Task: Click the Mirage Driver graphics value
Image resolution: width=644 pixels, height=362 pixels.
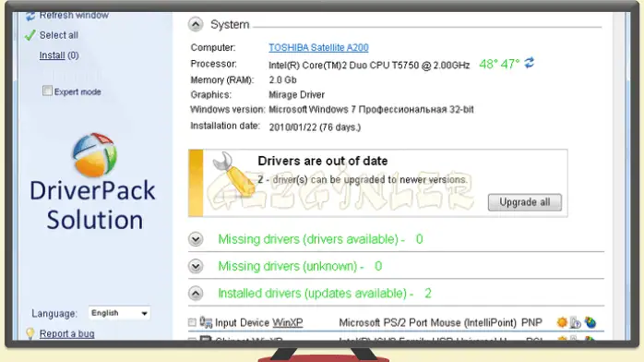Action: pos(296,95)
